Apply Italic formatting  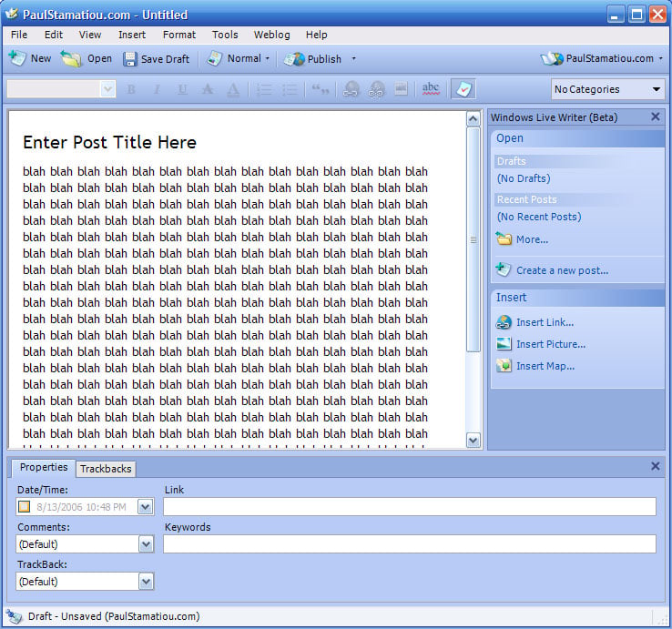point(157,89)
